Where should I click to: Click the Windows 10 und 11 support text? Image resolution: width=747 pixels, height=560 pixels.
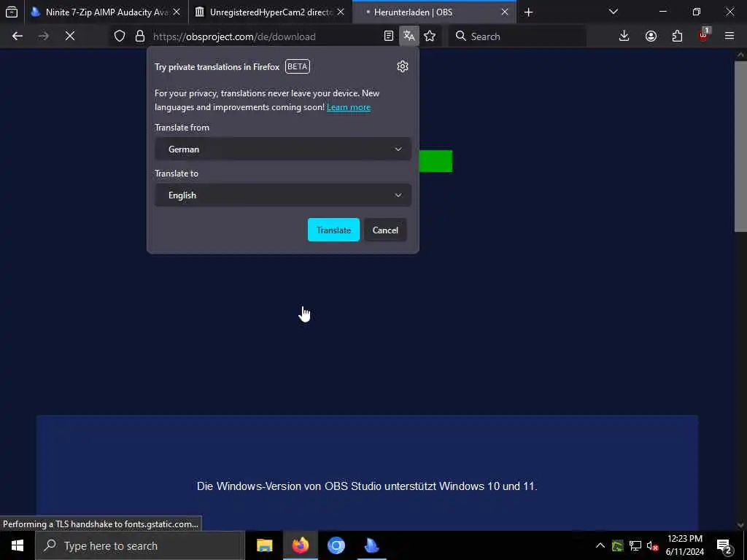point(367,486)
